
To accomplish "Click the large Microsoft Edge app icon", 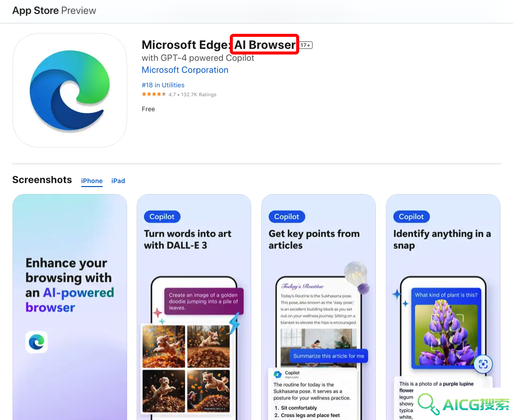I will [x=70, y=90].
